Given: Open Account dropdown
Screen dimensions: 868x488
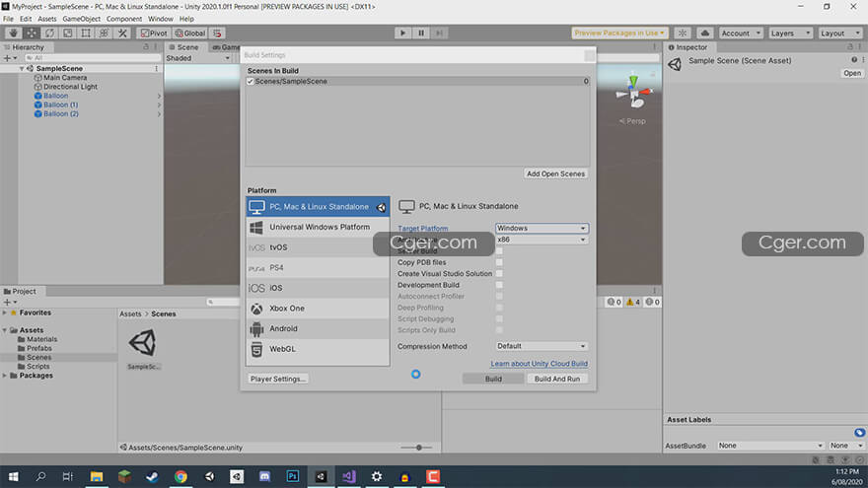Looking at the screenshot, I should (x=740, y=34).
